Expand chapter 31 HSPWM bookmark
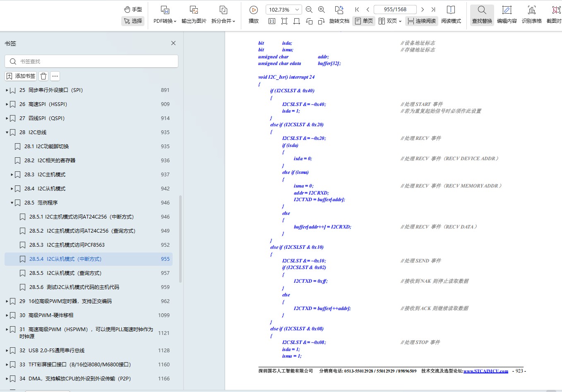This screenshot has height=392, width=562. pyautogui.click(x=7, y=329)
